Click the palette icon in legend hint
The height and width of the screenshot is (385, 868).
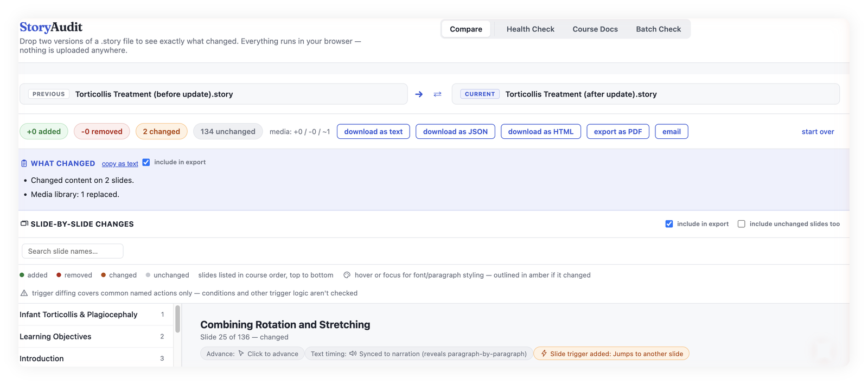point(347,275)
